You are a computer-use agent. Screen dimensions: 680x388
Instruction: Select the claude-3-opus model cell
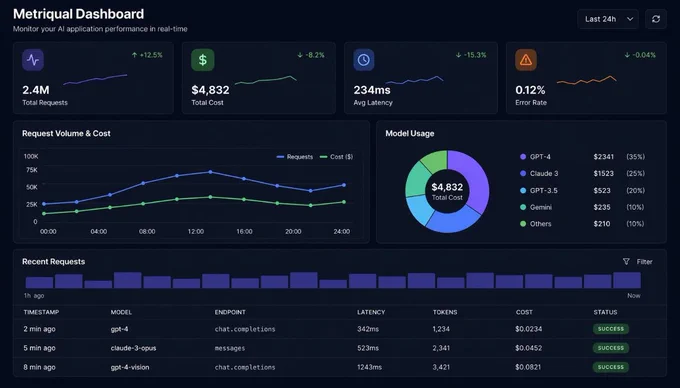pos(133,348)
